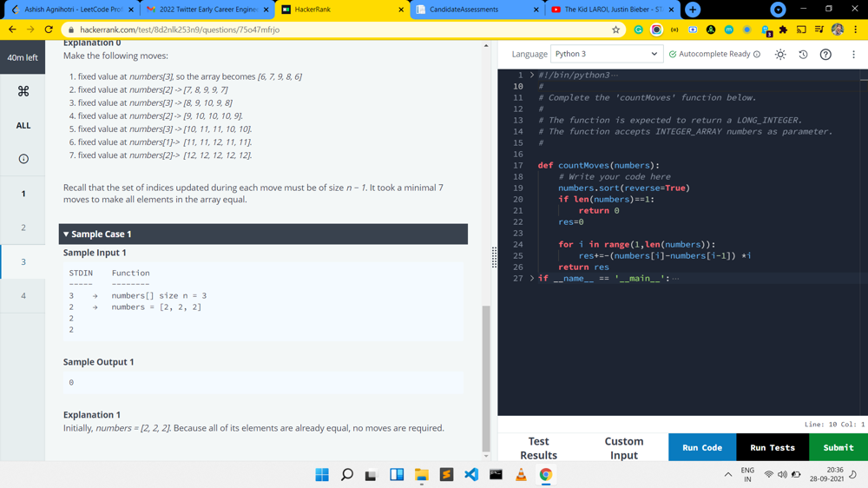The image size is (868, 488).
Task: Expand folded code at line 1
Action: coord(532,76)
